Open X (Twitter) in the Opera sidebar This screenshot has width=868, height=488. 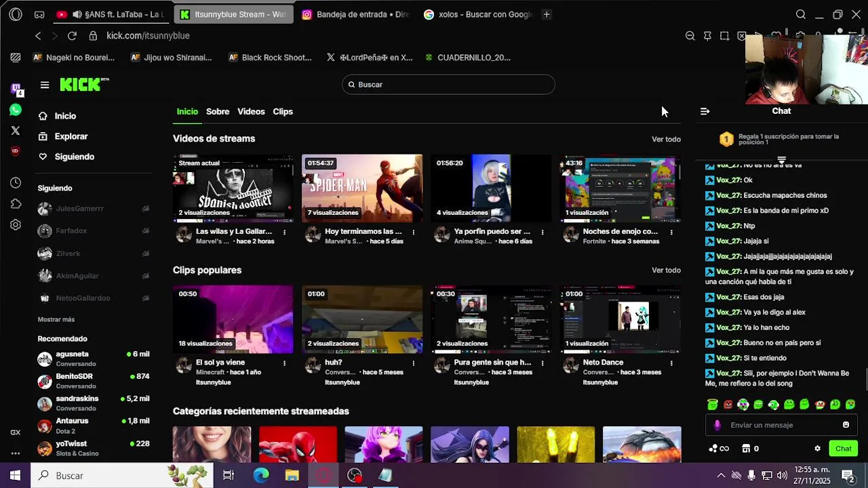(x=16, y=130)
